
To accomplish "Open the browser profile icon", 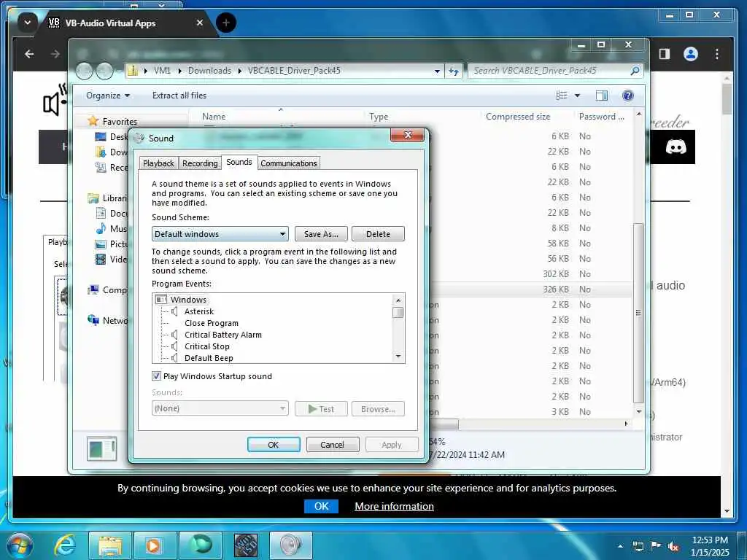I will point(691,54).
